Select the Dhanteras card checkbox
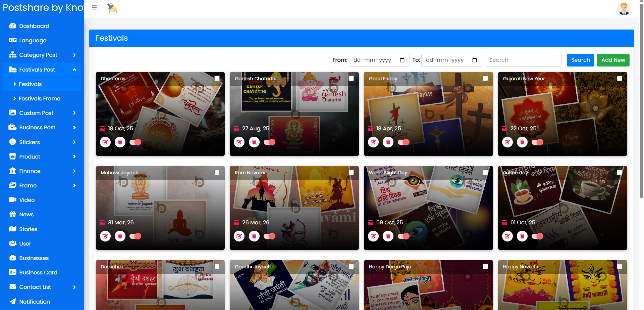644x310 pixels. tap(217, 78)
